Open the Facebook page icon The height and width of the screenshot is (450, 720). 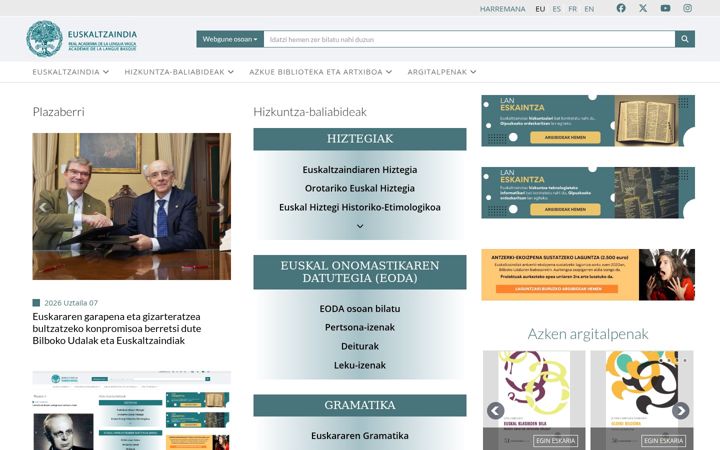point(621,8)
